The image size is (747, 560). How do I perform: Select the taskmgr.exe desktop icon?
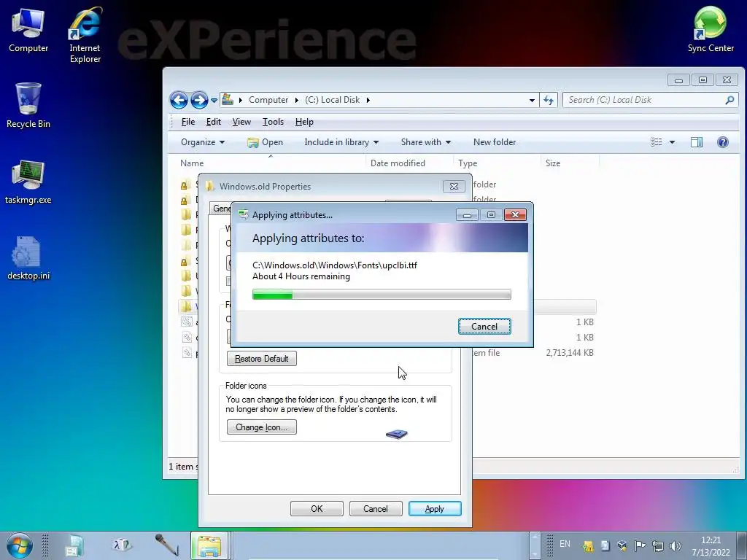(28, 182)
